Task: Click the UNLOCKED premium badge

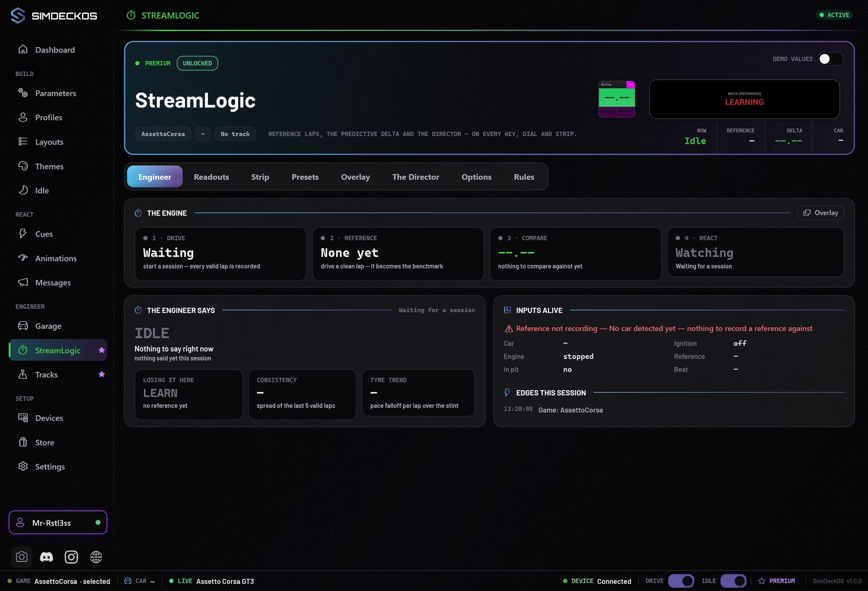Action: click(197, 63)
